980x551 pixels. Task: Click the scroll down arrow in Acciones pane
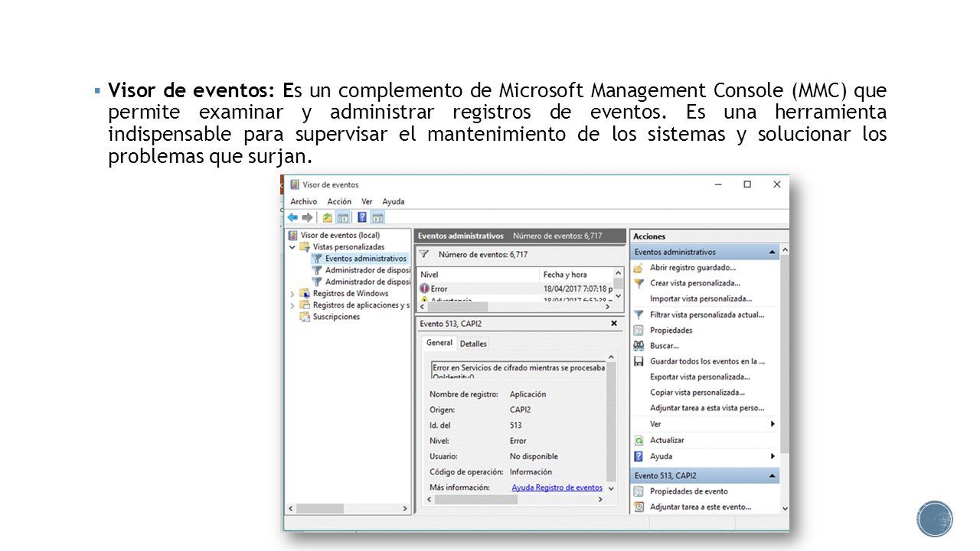[x=785, y=507]
